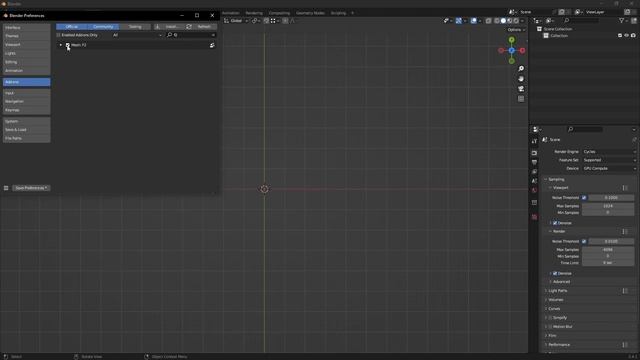Viewport: 640px width, 360px height.
Task: Select the Testing addons filter button
Action: pos(135,27)
